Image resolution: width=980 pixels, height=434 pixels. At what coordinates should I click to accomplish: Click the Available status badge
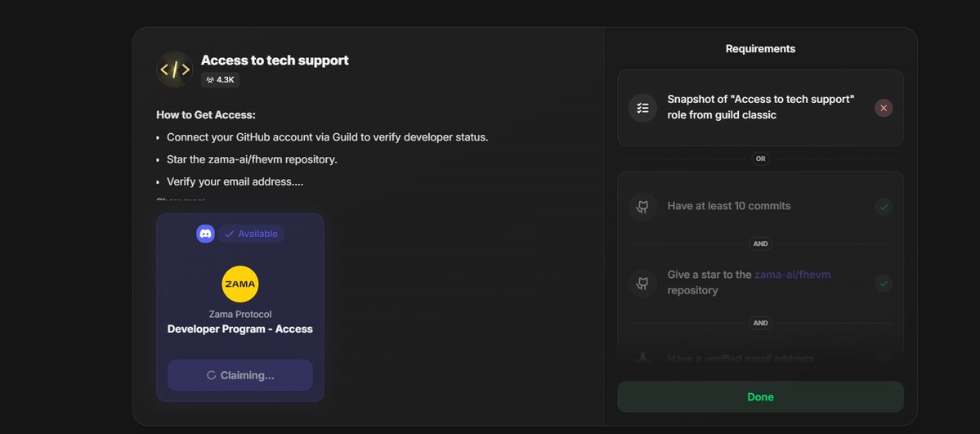pyautogui.click(x=251, y=234)
